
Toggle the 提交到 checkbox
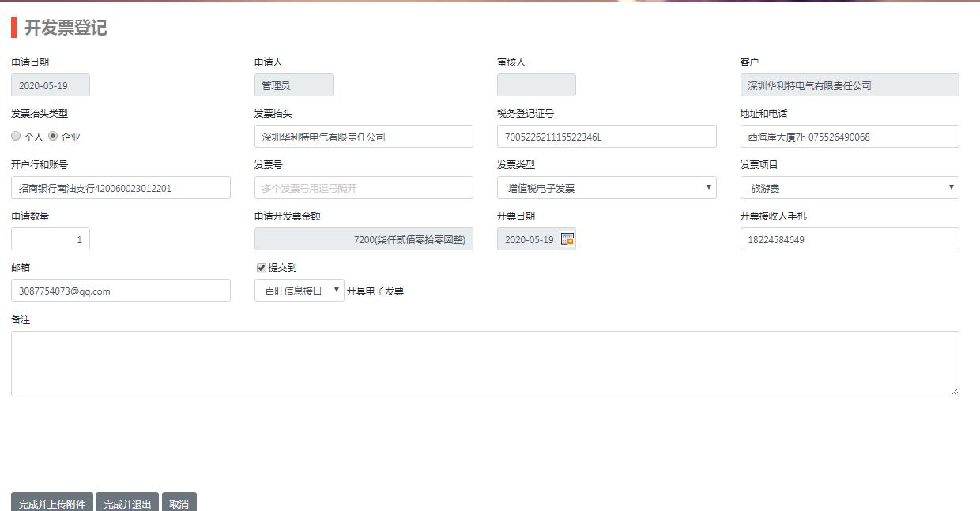262,268
